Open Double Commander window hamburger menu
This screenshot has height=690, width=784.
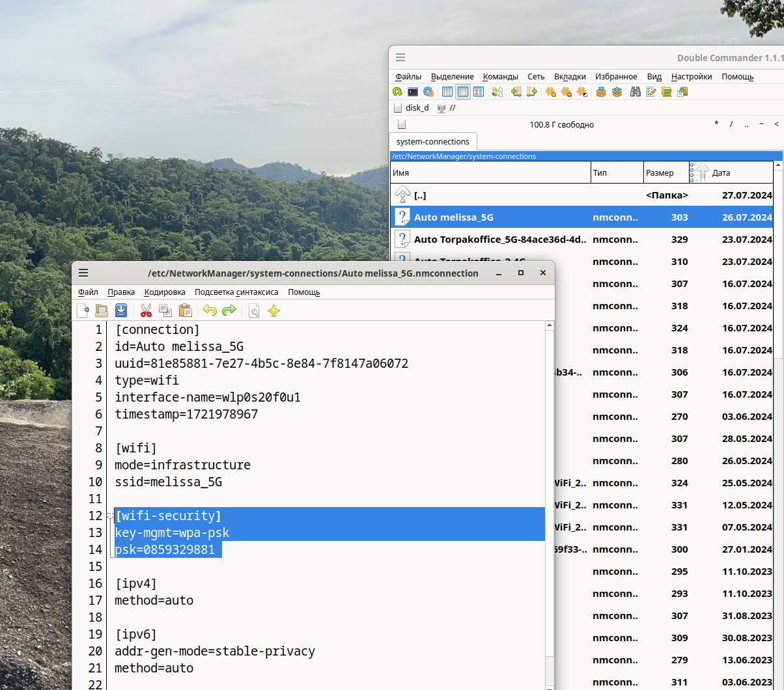click(400, 58)
